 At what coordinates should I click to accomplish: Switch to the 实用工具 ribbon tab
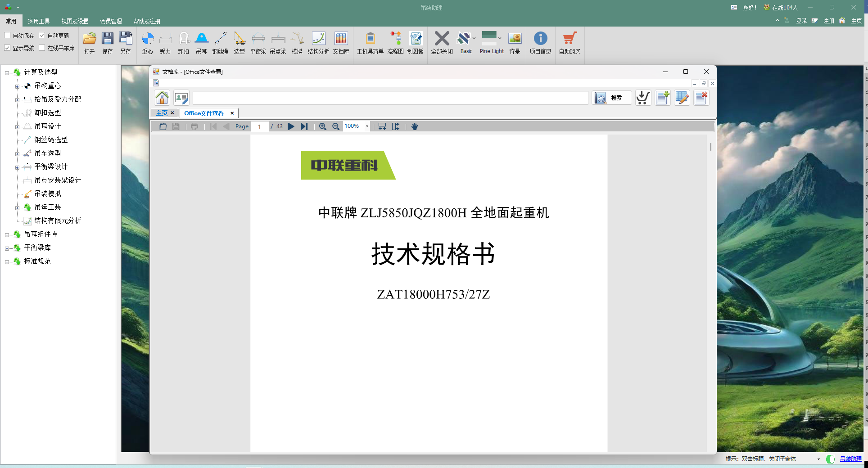(x=39, y=21)
